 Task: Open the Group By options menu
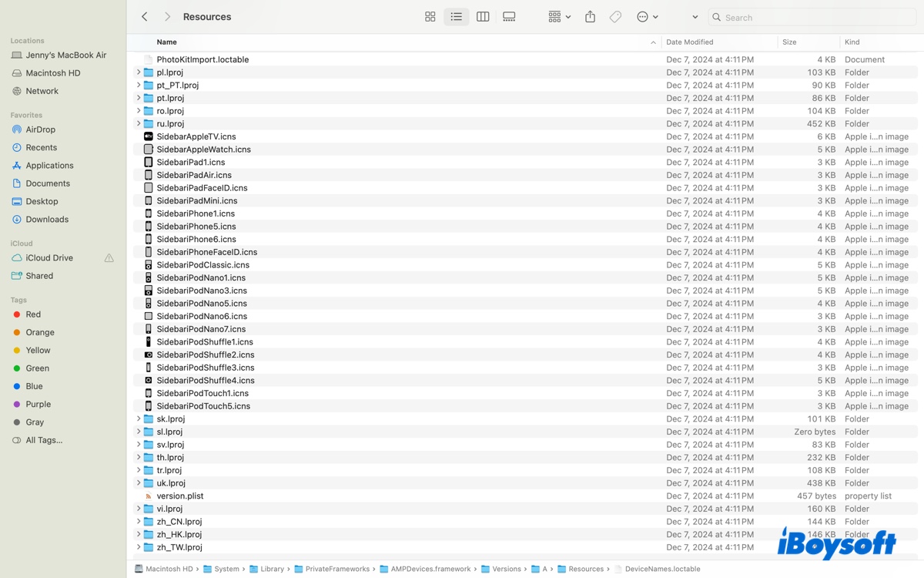[x=560, y=17]
